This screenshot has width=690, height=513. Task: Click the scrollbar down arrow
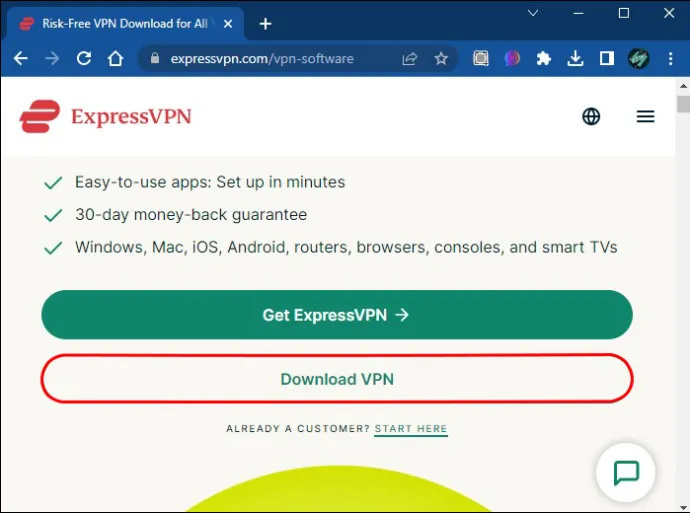pyautogui.click(x=683, y=508)
